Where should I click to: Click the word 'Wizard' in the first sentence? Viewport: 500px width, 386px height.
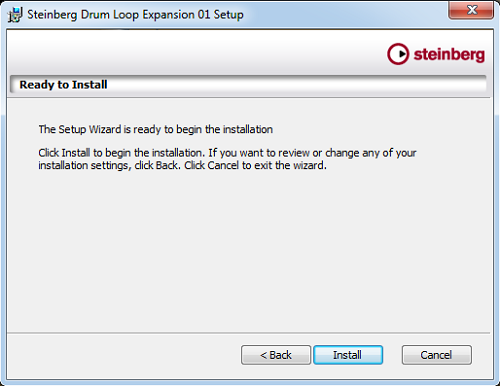(105, 129)
